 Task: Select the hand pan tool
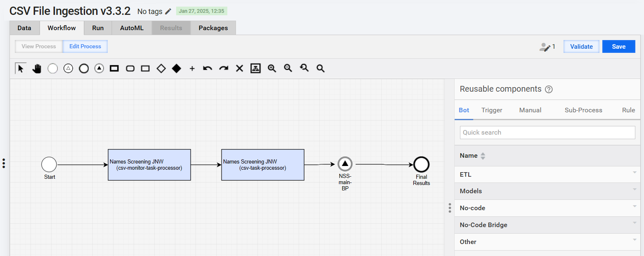click(x=37, y=69)
